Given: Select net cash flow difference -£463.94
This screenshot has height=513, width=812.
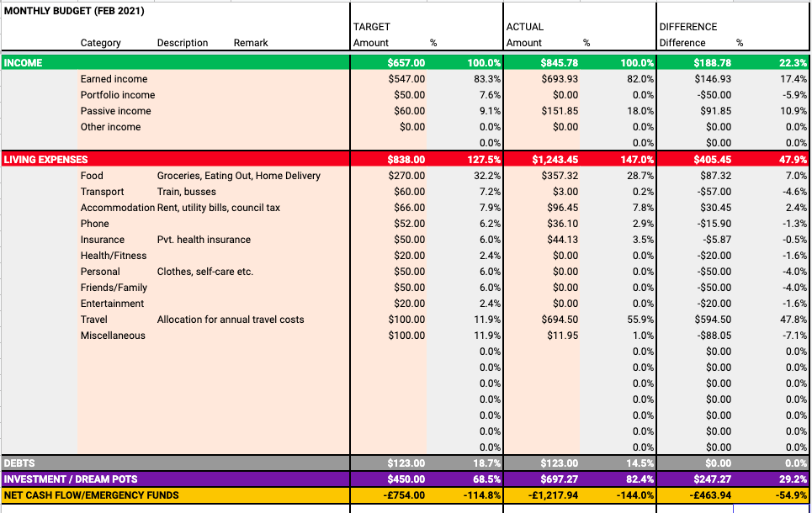Looking at the screenshot, I should click(710, 495).
